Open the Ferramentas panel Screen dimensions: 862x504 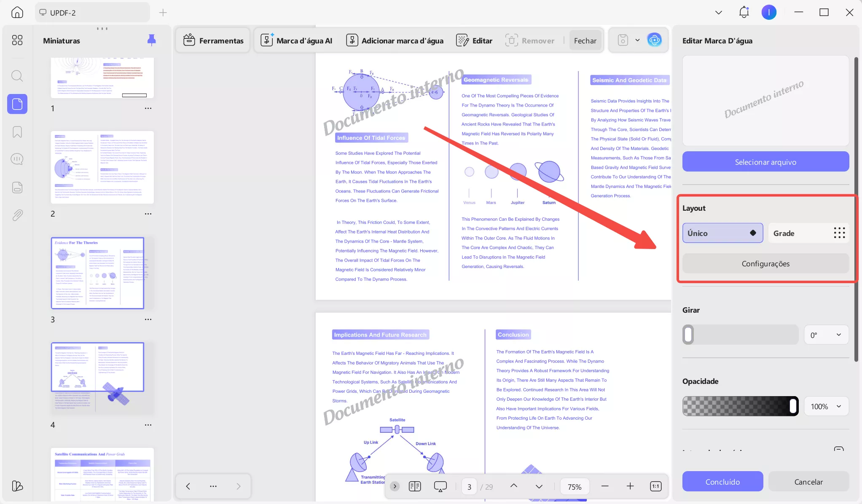[x=213, y=40]
